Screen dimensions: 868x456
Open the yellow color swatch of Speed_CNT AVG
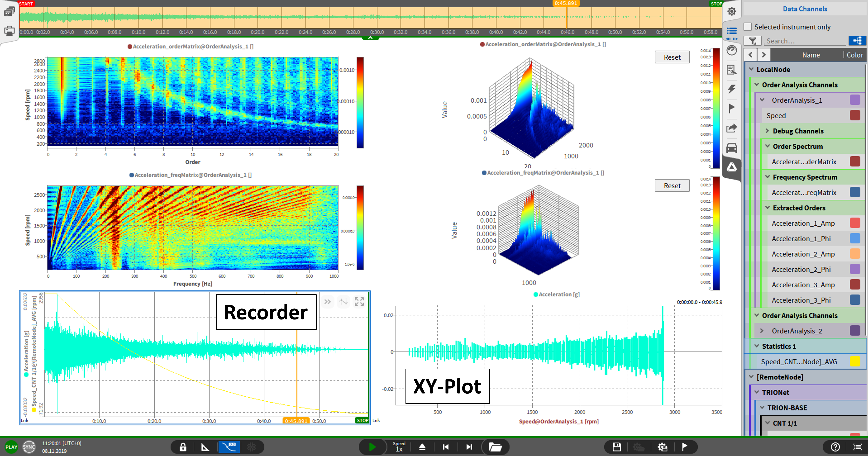855,361
